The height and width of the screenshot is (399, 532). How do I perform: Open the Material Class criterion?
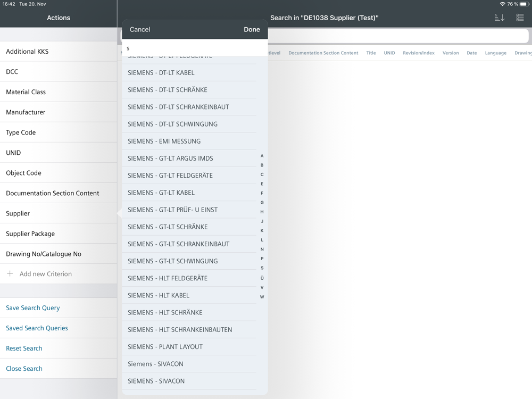pyautogui.click(x=59, y=92)
